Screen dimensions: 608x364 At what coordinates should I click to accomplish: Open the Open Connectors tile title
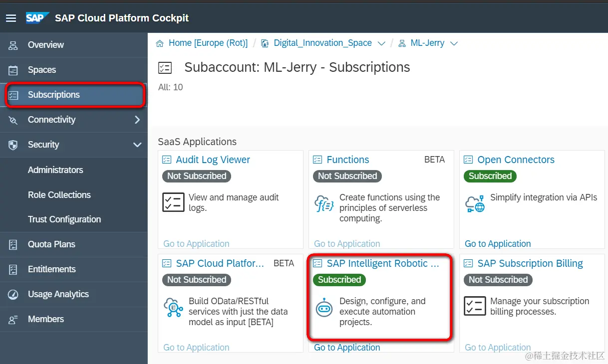click(516, 160)
